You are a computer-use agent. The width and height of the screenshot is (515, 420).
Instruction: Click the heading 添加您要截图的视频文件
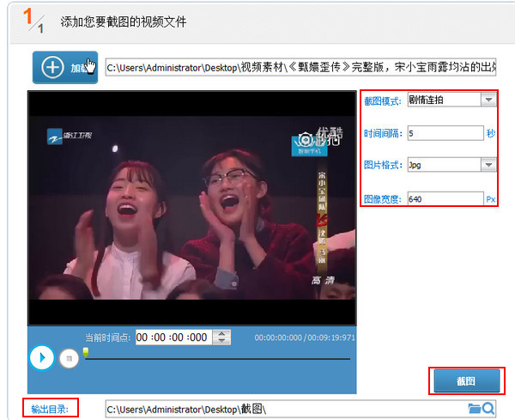pyautogui.click(x=123, y=22)
